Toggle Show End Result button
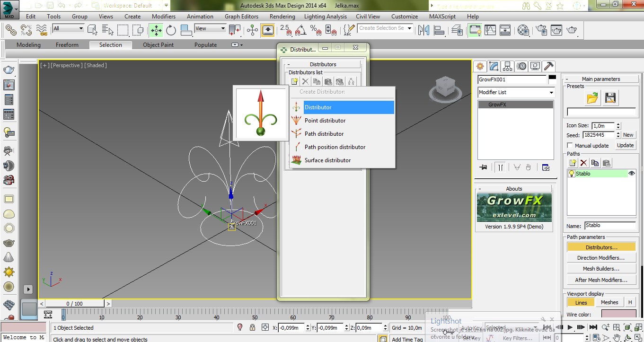This screenshot has height=342, width=644. [x=500, y=167]
